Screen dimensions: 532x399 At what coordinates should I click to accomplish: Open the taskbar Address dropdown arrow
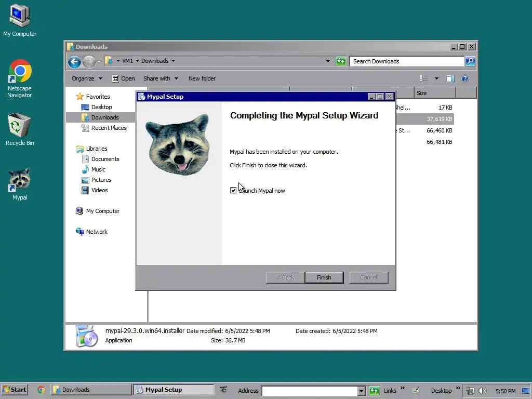tap(362, 391)
